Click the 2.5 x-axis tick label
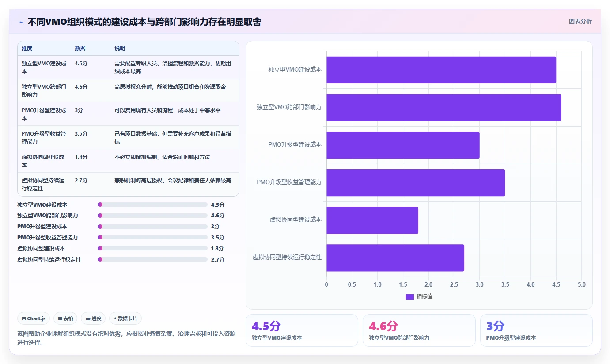This screenshot has height=364, width=610. click(x=454, y=285)
